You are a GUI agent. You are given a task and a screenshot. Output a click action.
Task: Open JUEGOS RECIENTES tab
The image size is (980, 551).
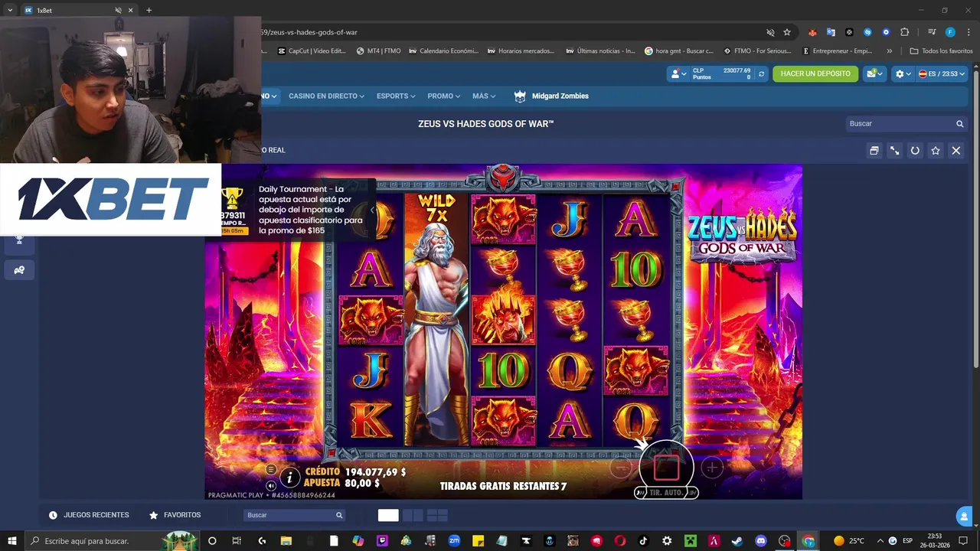point(89,515)
